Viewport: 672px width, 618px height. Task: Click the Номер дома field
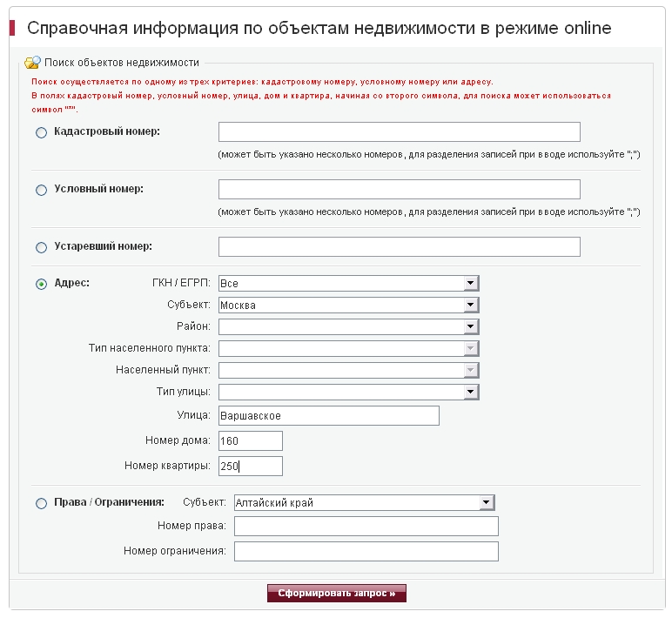click(251, 441)
